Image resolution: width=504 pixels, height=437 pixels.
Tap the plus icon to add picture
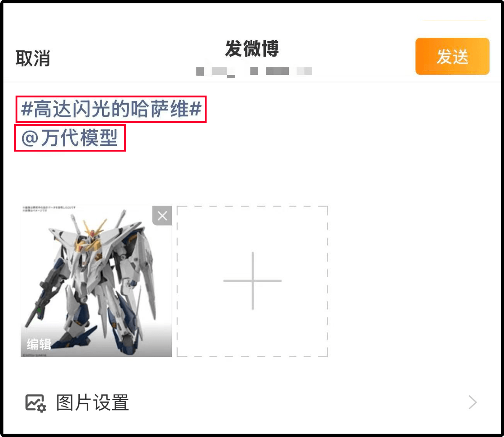252,281
